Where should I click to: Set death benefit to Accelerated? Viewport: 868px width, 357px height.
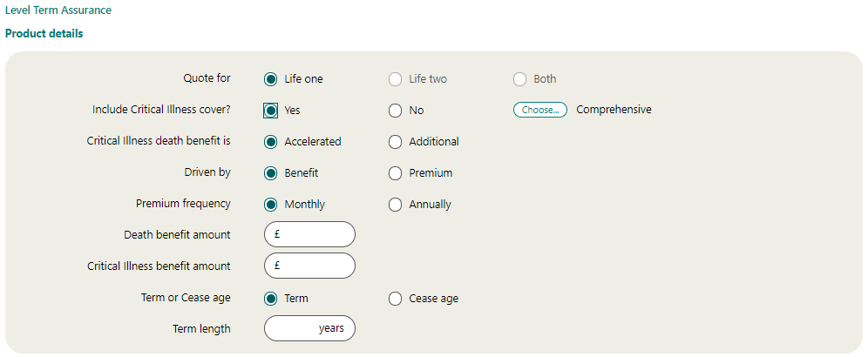(271, 142)
